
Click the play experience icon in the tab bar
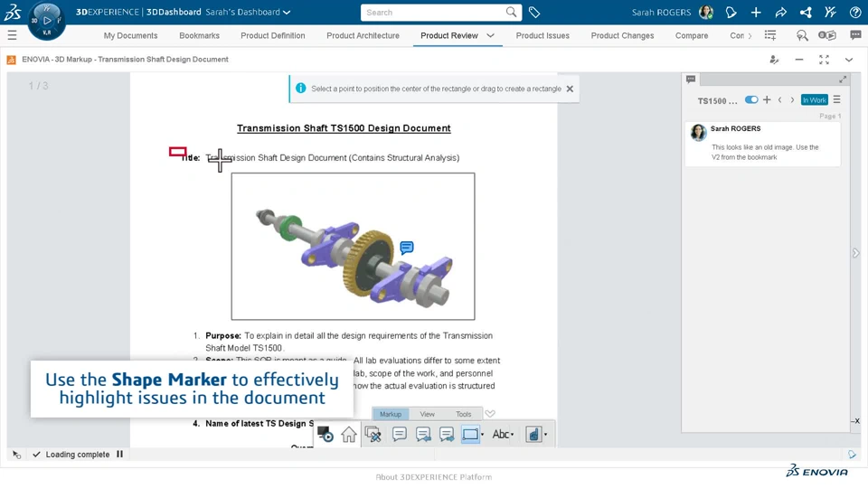click(x=827, y=35)
